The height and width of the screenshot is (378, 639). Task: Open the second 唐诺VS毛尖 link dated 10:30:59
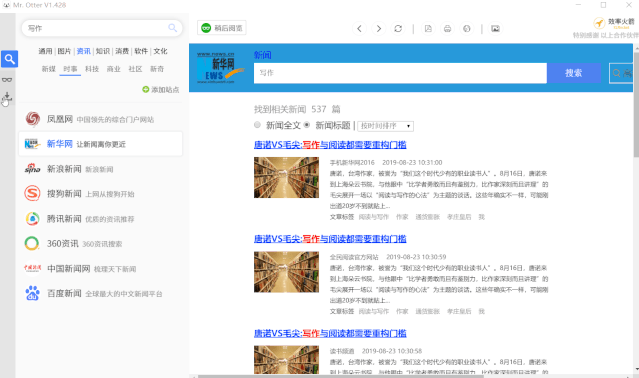[330, 239]
